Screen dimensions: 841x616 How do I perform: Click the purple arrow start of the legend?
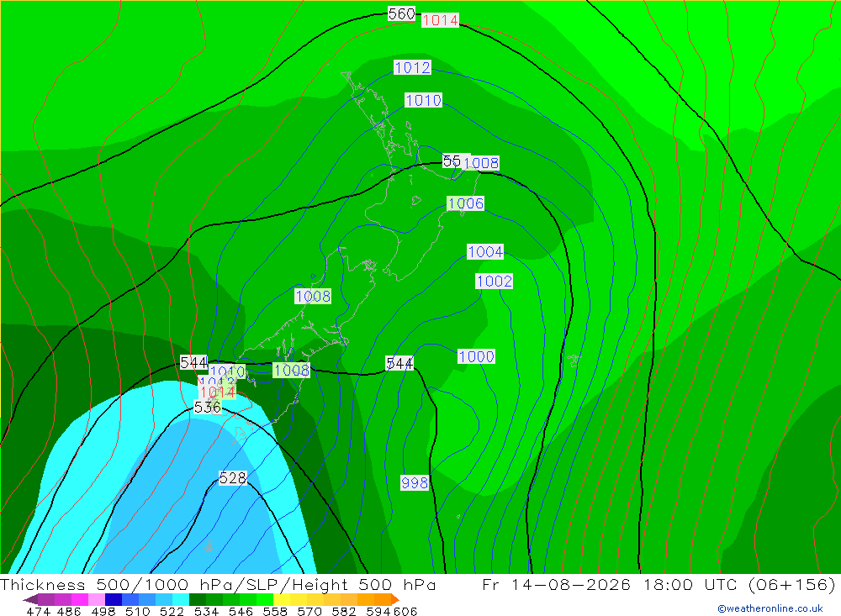30,599
